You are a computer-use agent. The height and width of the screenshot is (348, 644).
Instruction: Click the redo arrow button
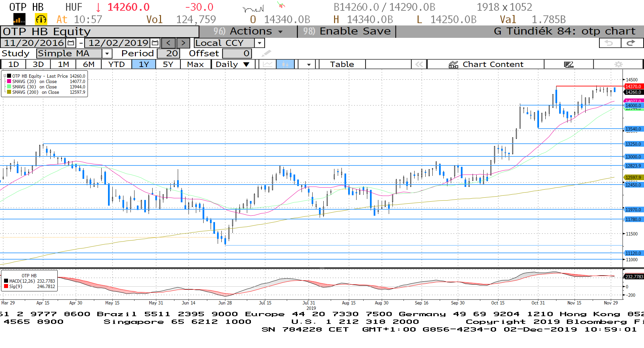632,43
